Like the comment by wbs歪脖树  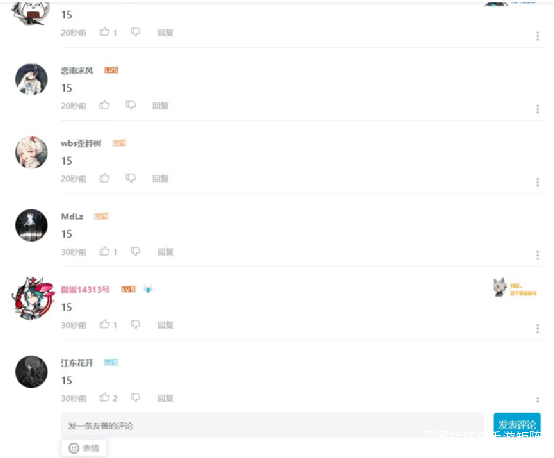tap(104, 178)
